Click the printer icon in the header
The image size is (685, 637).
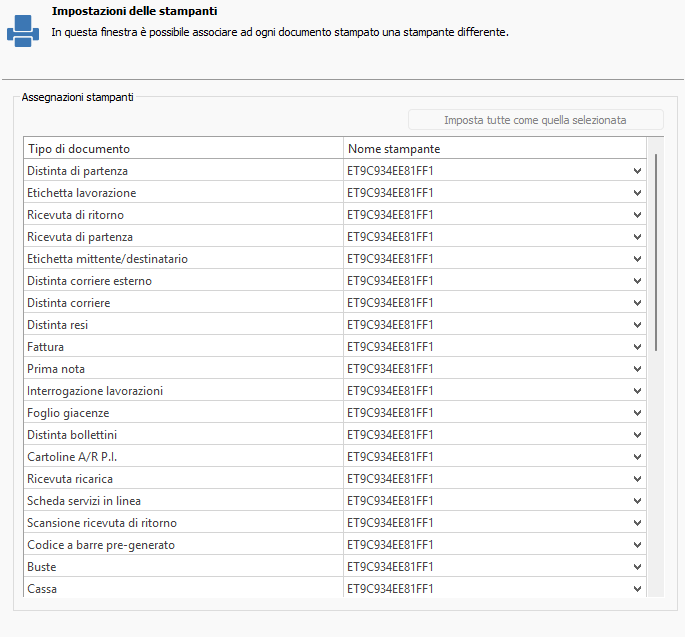click(x=23, y=32)
